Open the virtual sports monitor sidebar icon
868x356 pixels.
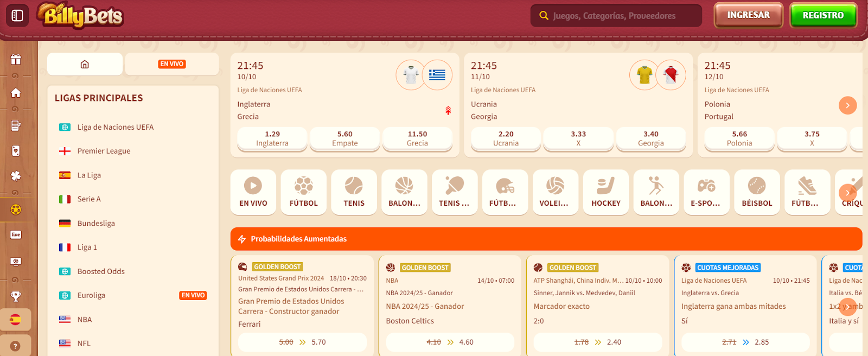pyautogui.click(x=16, y=262)
